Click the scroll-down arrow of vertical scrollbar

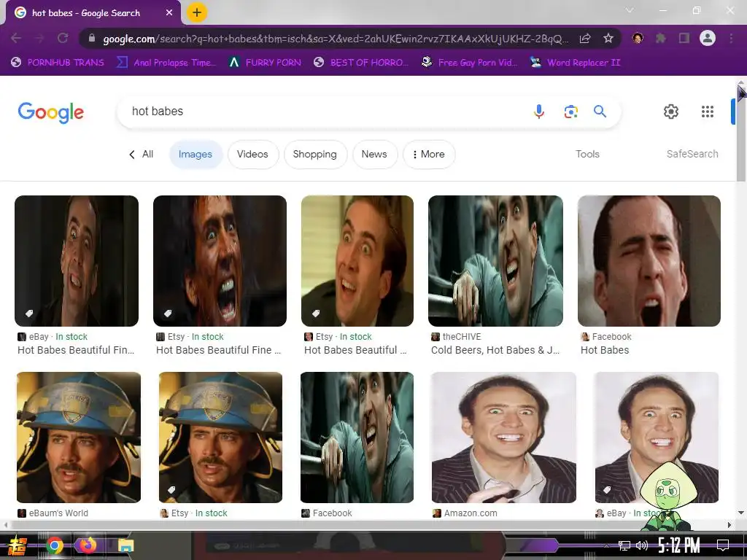741,513
